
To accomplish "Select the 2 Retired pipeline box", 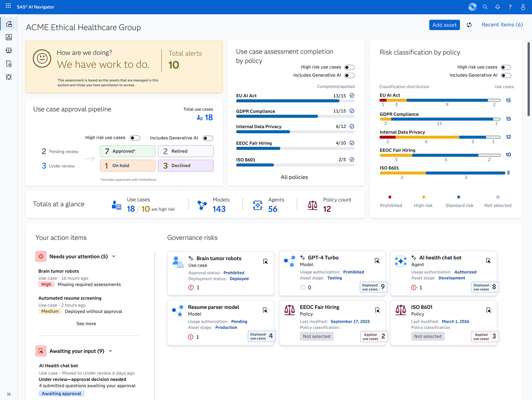I will (x=186, y=151).
